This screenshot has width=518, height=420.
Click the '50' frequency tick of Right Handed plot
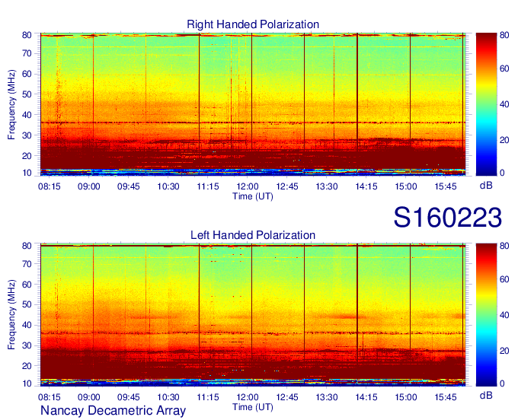tap(27, 94)
